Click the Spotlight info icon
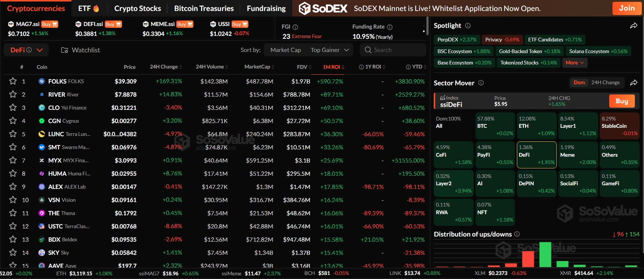Image resolution: width=644 pixels, height=279 pixels. [x=468, y=26]
